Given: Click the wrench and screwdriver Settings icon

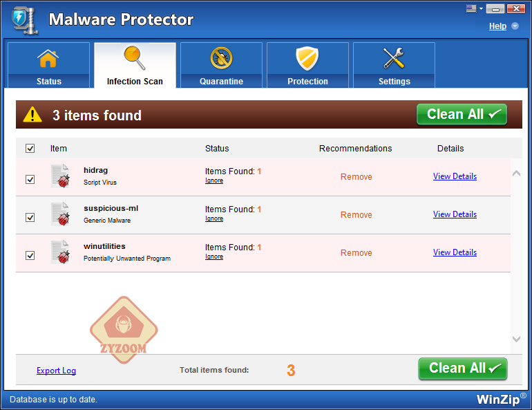Looking at the screenshot, I should point(394,58).
